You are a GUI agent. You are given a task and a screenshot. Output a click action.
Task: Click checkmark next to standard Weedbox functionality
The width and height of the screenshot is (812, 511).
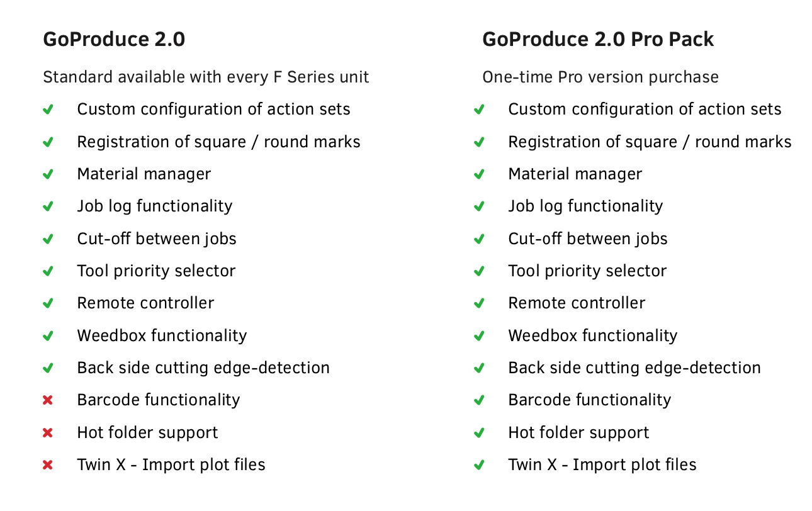click(x=48, y=336)
